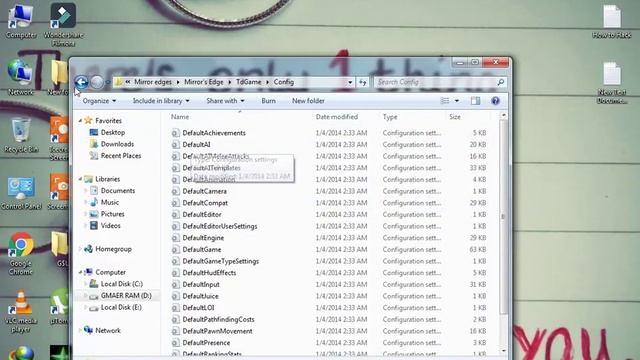Toggle the preview pane icon
Screen dimensions: 640x360
(x=475, y=101)
